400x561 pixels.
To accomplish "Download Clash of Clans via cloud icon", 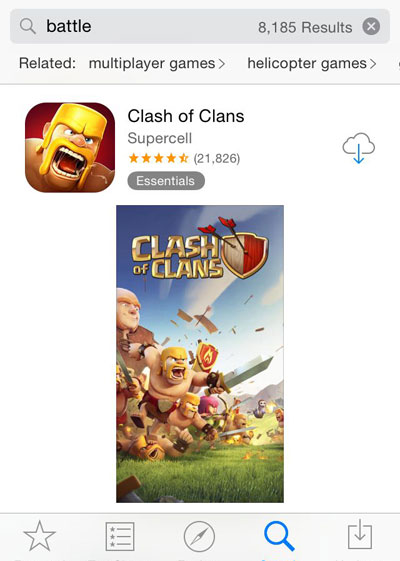I will tap(358, 148).
